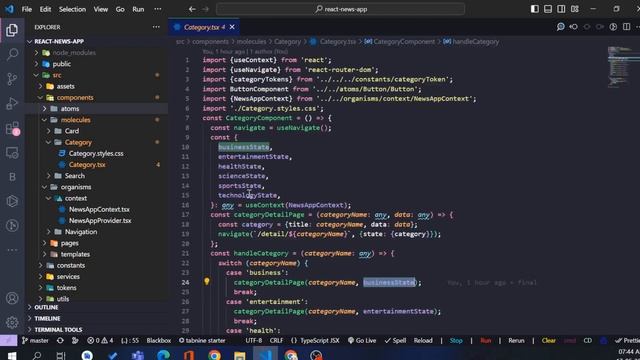Go back with the navigation arrow

pos(192,9)
